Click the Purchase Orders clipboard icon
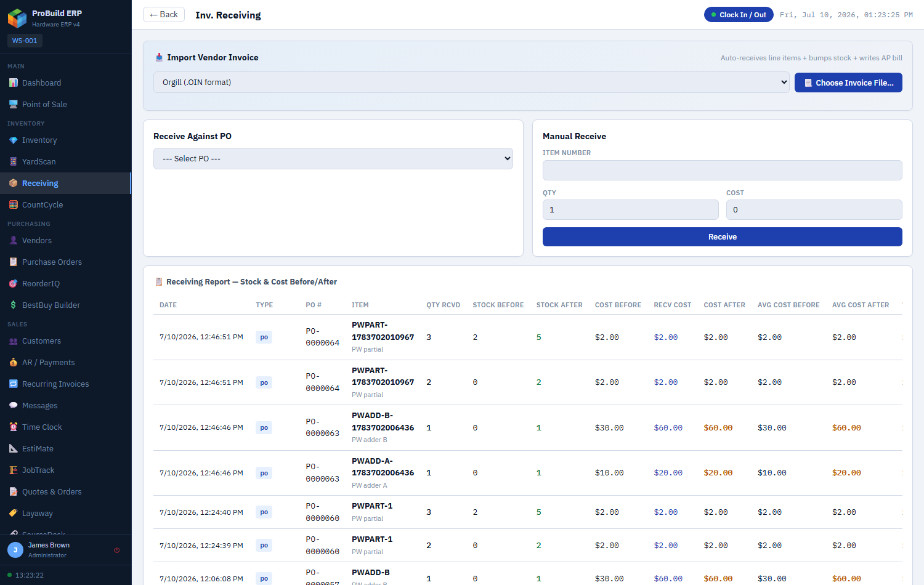The height and width of the screenshot is (585, 924). (13, 262)
